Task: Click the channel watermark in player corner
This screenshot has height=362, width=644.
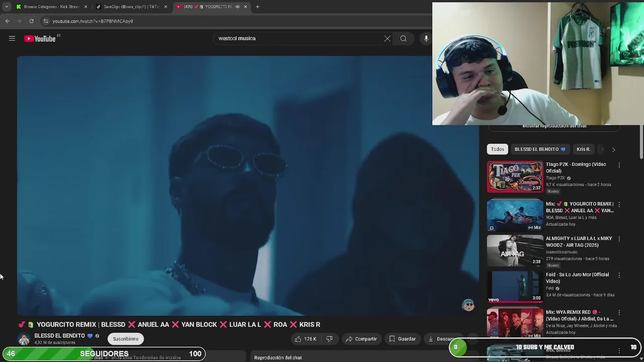Action: (468, 305)
